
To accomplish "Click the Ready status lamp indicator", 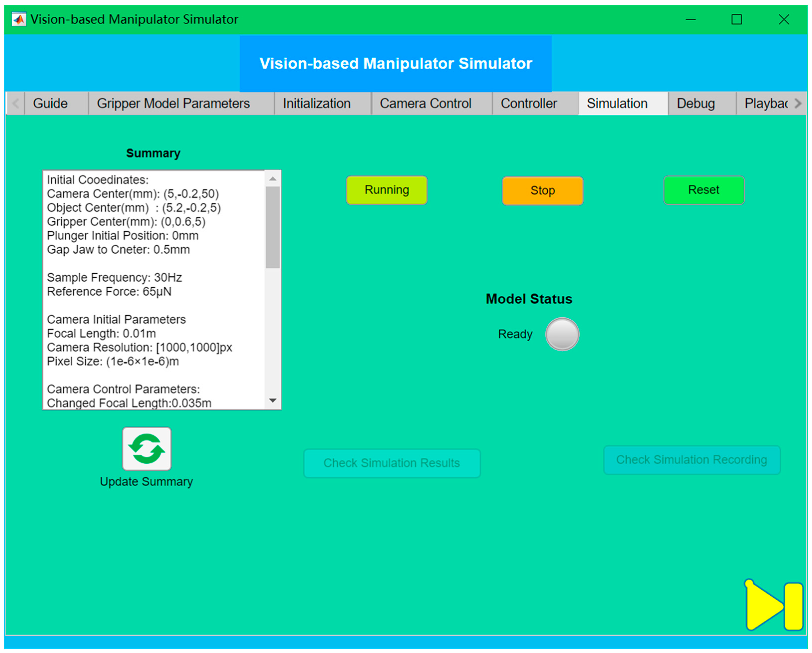I will [x=562, y=334].
